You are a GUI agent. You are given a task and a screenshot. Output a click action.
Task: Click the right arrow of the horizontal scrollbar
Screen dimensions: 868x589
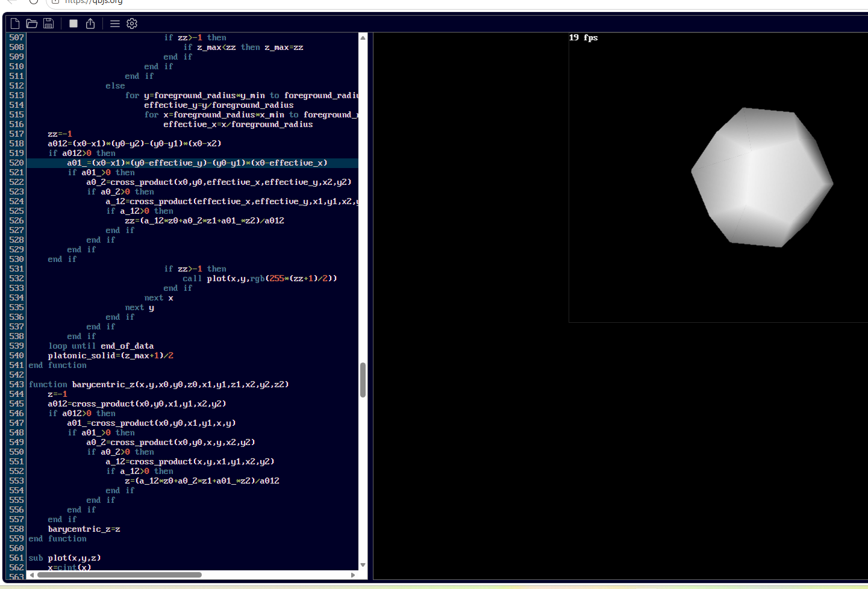(x=353, y=575)
